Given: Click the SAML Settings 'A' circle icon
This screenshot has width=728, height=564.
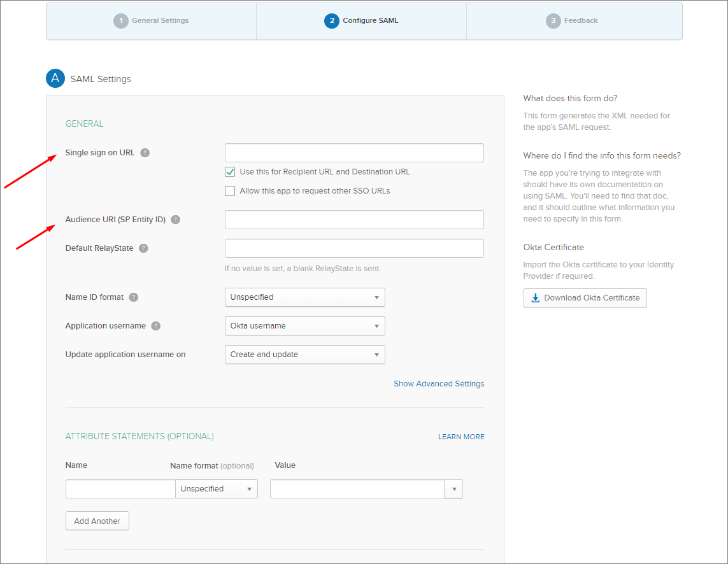Looking at the screenshot, I should [x=55, y=78].
